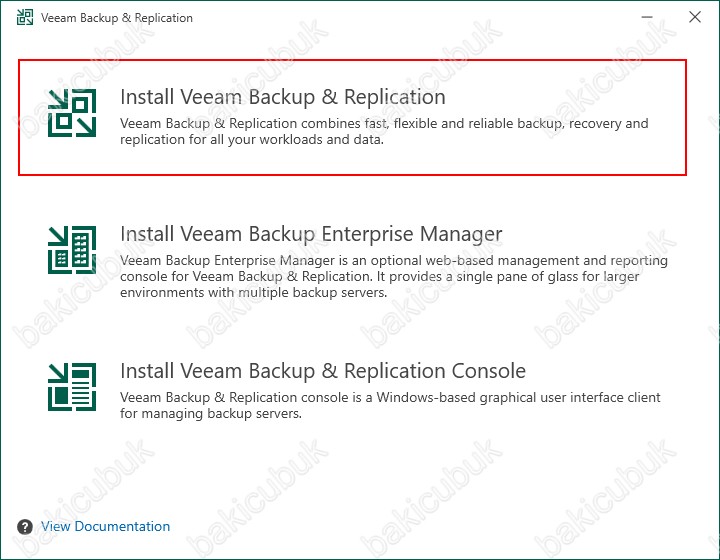Click 'replication for all your workloads and data' line
The height and width of the screenshot is (560, 720).
pyautogui.click(x=252, y=140)
